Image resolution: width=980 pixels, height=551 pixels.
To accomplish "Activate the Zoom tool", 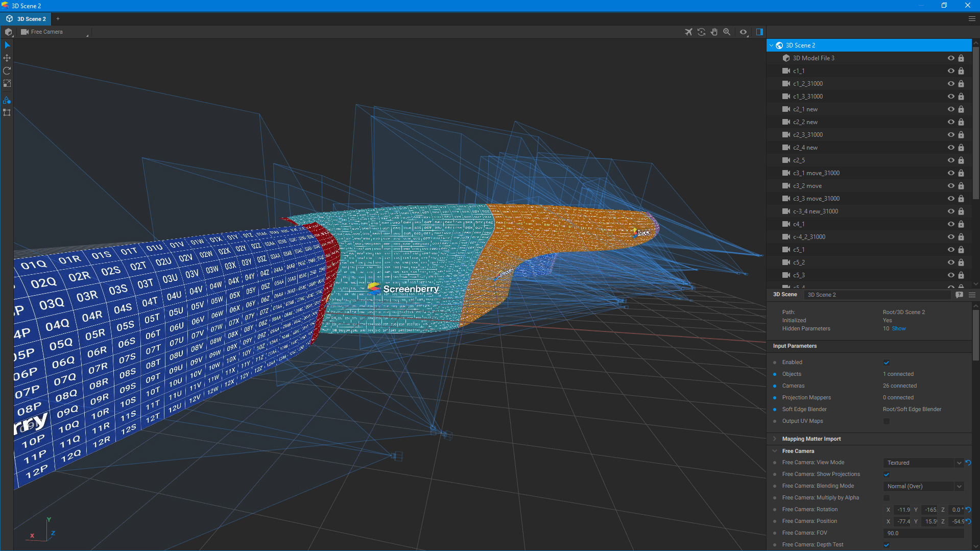I will click(x=727, y=32).
